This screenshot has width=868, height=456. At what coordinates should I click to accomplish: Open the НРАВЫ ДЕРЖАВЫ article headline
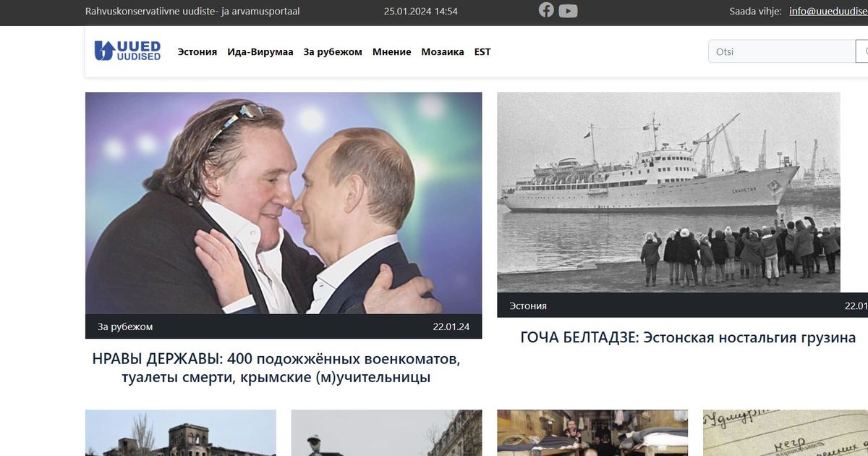276,368
